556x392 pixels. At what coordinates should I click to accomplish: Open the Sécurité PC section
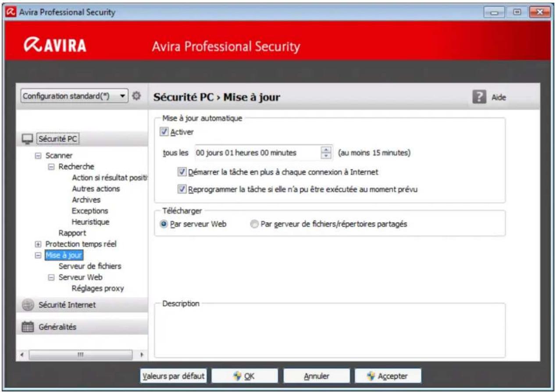click(82, 139)
